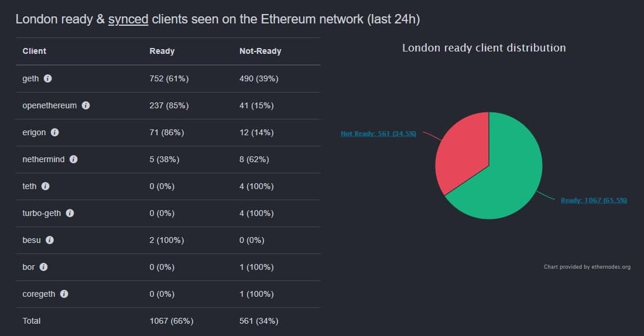Click the info icon next to teth
644x336 pixels.
45,186
